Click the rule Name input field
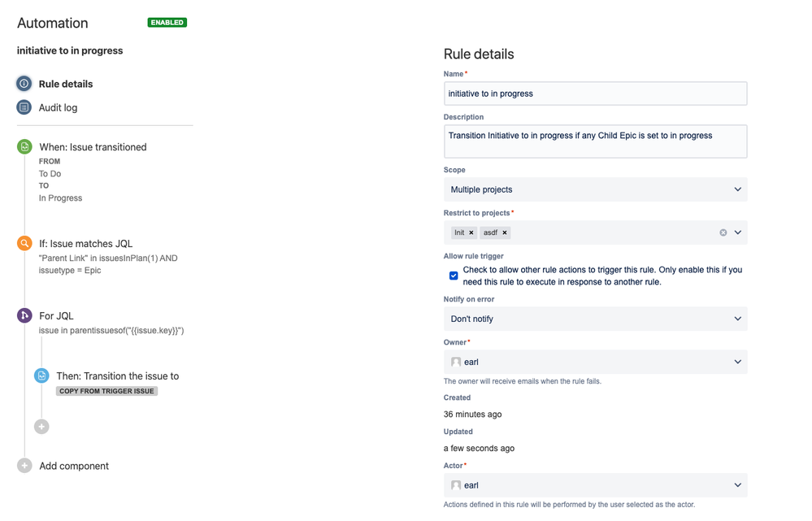 coord(594,93)
